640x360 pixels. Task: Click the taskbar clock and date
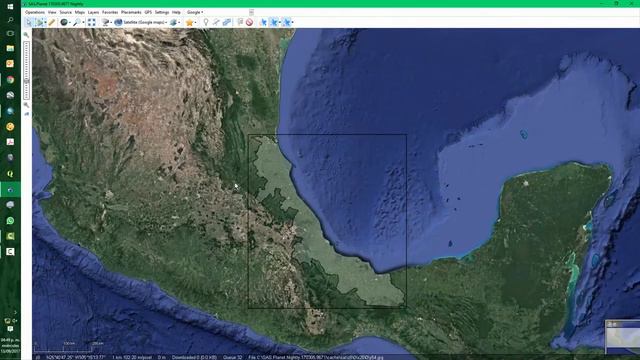(x=10, y=345)
